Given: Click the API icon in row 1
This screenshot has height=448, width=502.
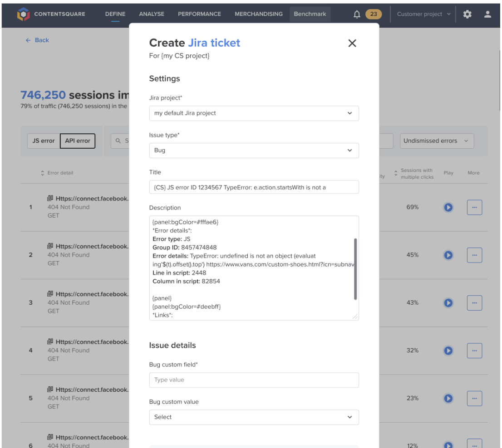Looking at the screenshot, I should pyautogui.click(x=50, y=198).
